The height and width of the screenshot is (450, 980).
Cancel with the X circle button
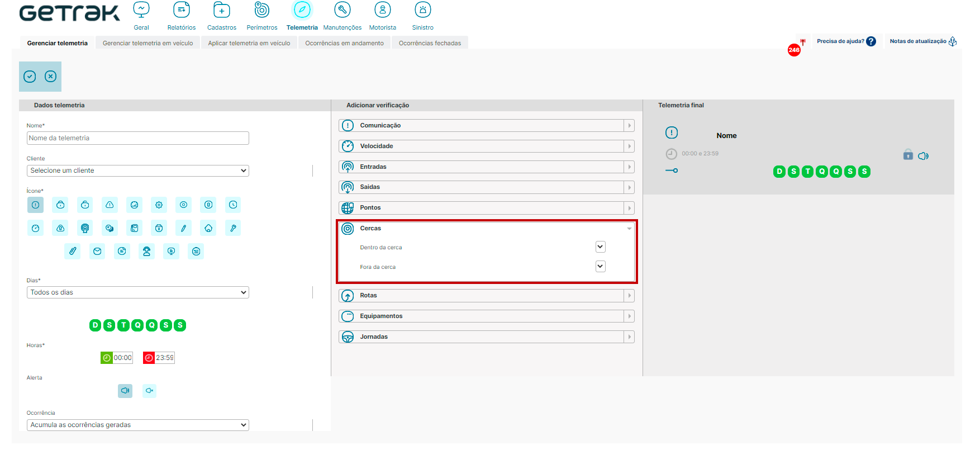(x=50, y=77)
